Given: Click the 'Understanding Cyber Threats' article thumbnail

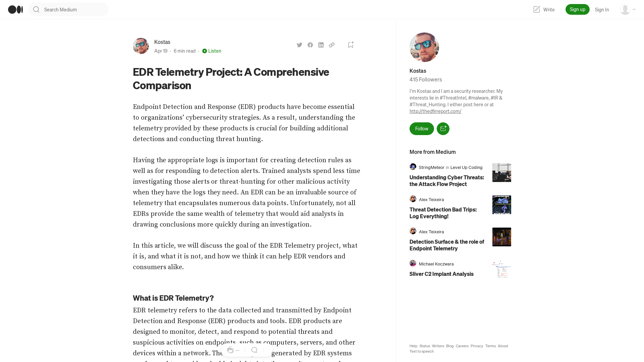Looking at the screenshot, I should [501, 172].
